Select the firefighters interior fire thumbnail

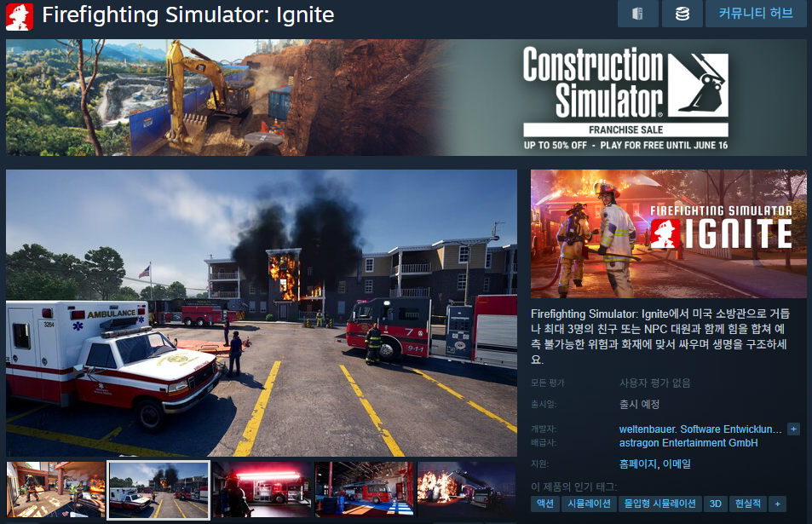[x=56, y=489]
